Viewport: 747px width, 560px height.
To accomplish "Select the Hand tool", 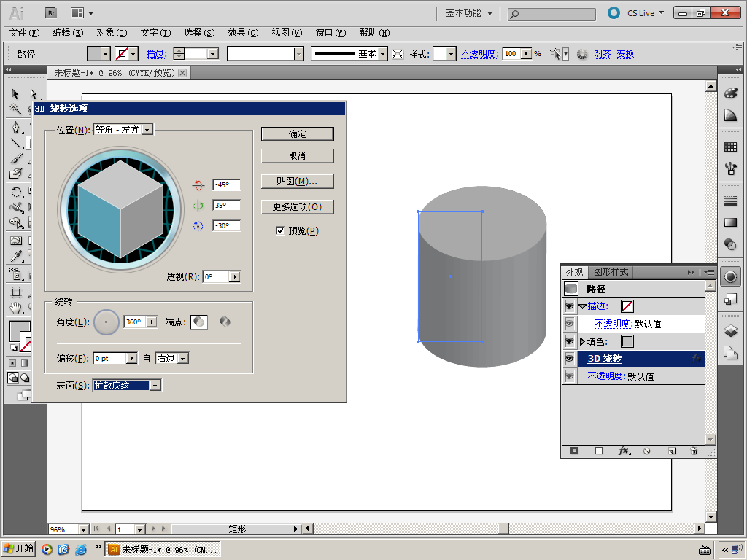I will tap(15, 308).
